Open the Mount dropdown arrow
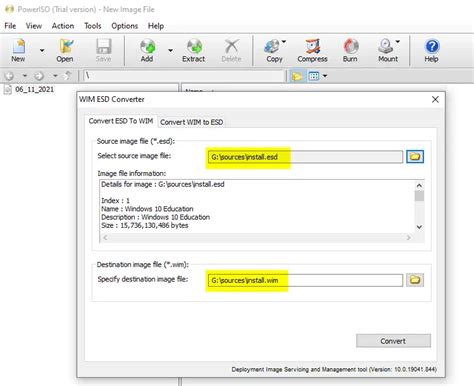The width and height of the screenshot is (474, 386). (x=398, y=42)
